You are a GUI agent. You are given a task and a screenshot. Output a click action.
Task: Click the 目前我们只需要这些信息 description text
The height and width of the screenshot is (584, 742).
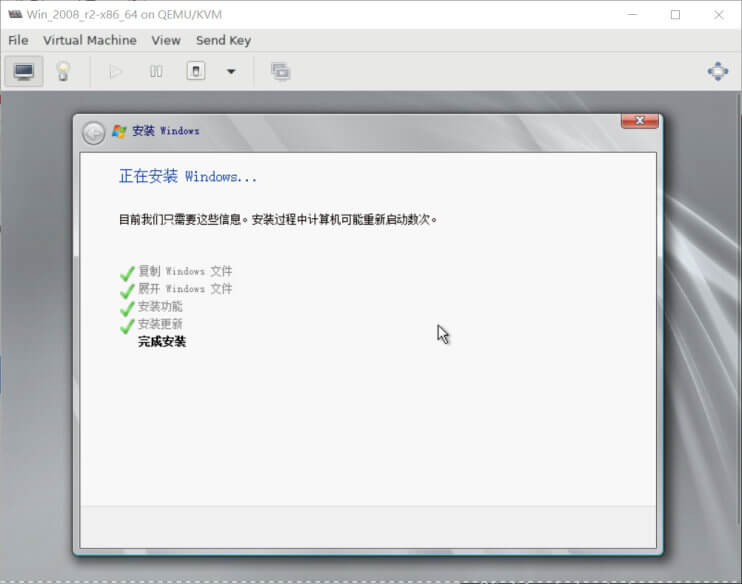277,220
